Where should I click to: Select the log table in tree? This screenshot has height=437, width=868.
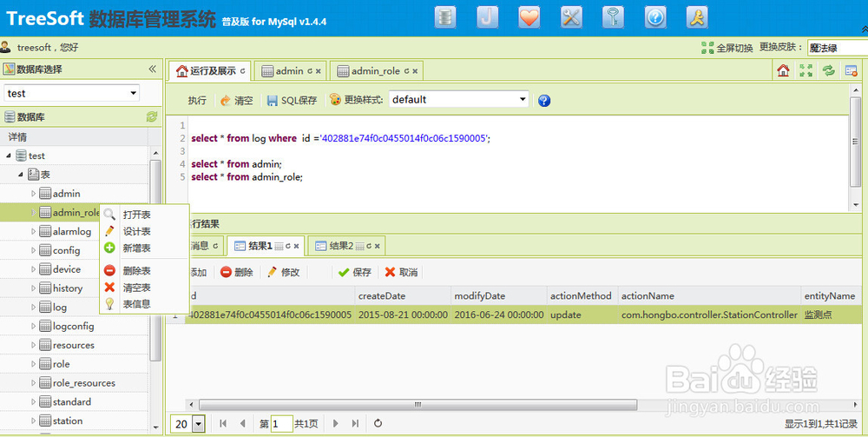point(59,307)
